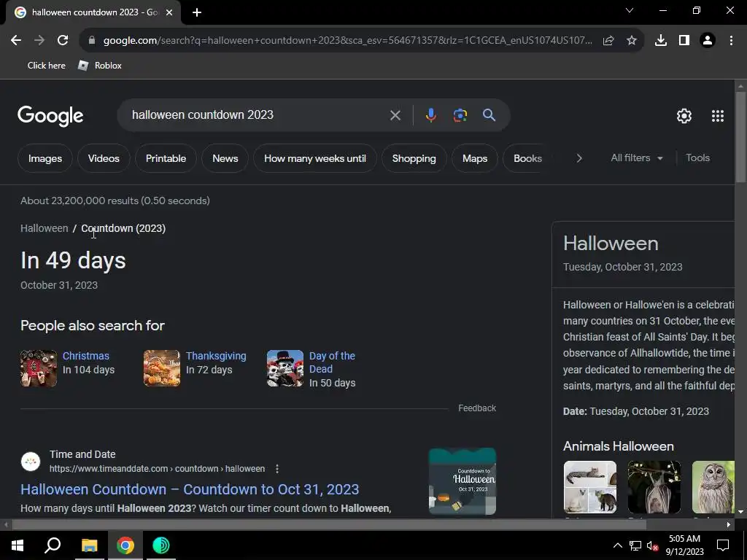Click the forward navigation arrow

pyautogui.click(x=39, y=41)
